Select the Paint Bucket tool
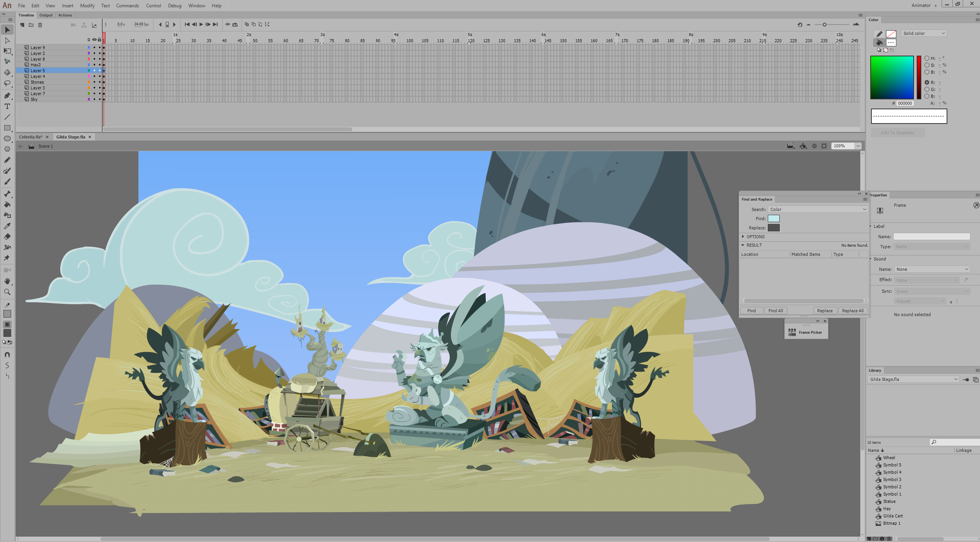This screenshot has height=542, width=980. (7, 204)
